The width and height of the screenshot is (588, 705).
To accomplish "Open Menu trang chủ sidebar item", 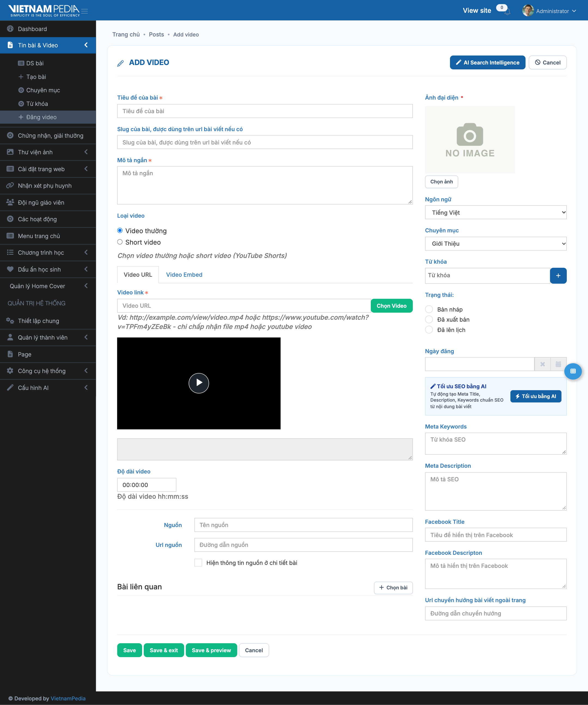I will click(x=48, y=236).
